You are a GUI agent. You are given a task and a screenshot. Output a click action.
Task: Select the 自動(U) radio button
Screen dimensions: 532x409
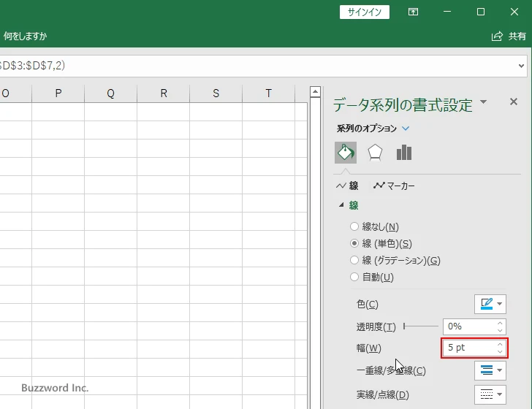pos(354,277)
